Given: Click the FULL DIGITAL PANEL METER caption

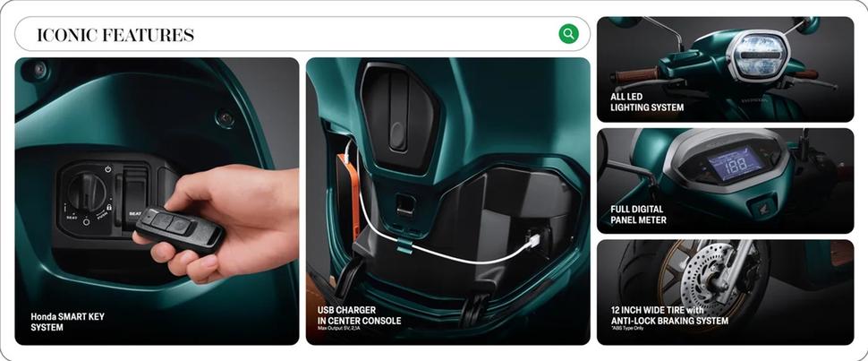Looking at the screenshot, I should tap(638, 215).
